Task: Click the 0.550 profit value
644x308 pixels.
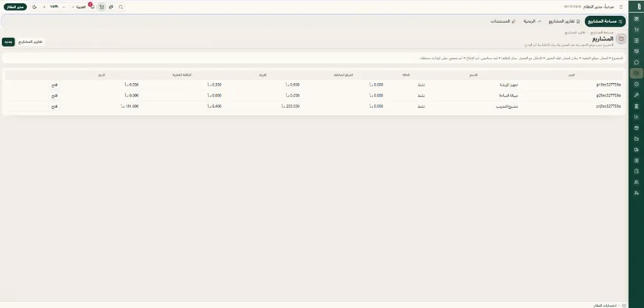Action: click(132, 84)
